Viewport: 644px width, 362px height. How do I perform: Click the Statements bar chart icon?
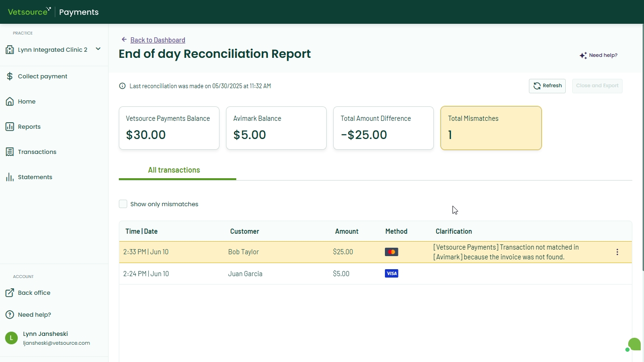click(x=10, y=177)
